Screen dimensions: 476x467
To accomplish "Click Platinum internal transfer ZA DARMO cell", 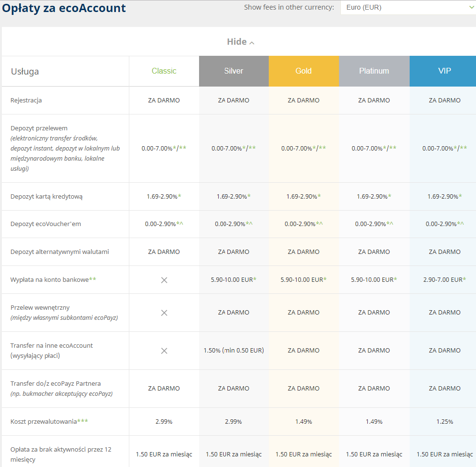I will tap(374, 313).
